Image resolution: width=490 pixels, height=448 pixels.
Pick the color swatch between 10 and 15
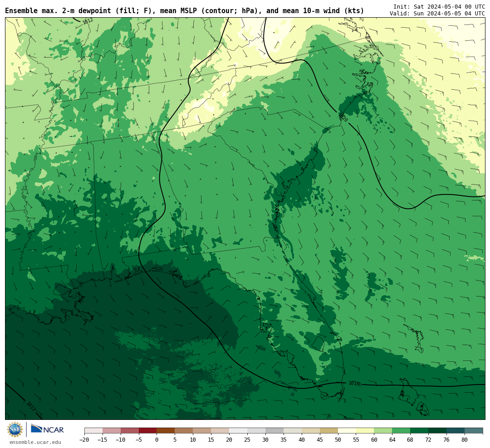pos(202,431)
